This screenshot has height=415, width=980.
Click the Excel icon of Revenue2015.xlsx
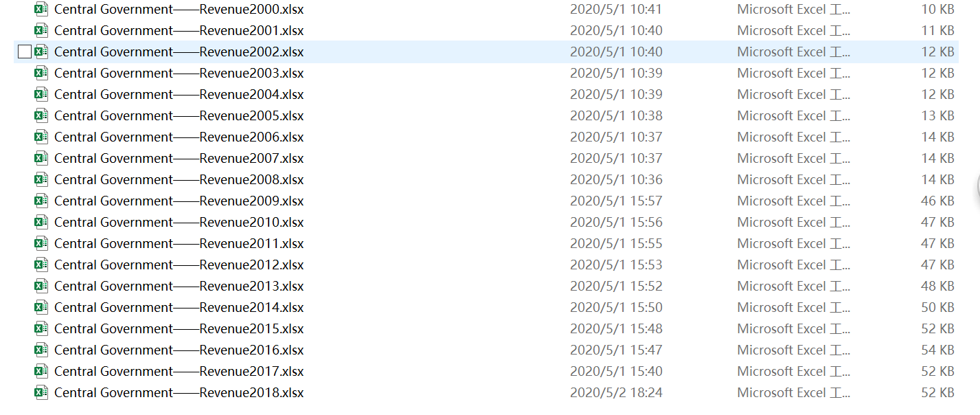coord(41,328)
